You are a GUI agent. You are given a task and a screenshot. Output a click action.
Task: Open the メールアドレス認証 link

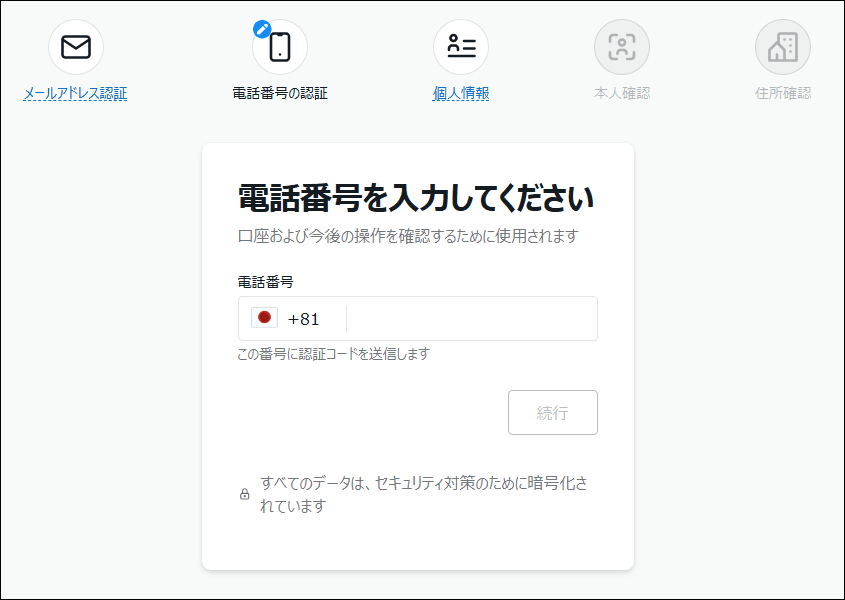[76, 94]
